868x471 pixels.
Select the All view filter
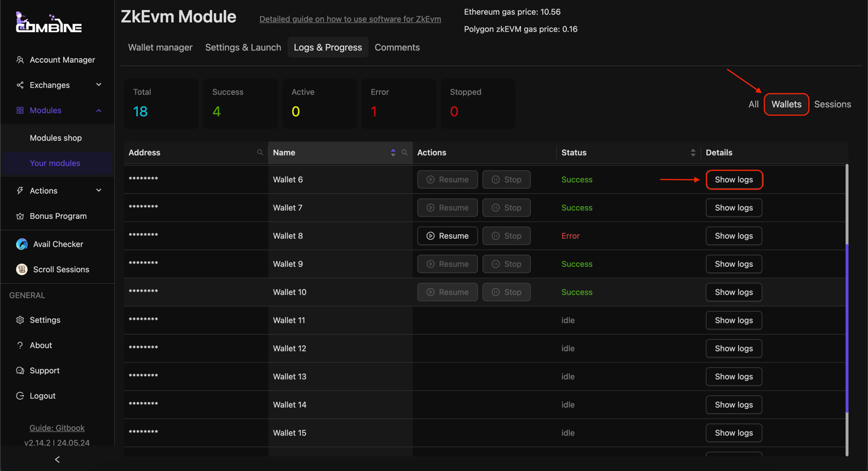[x=753, y=105]
